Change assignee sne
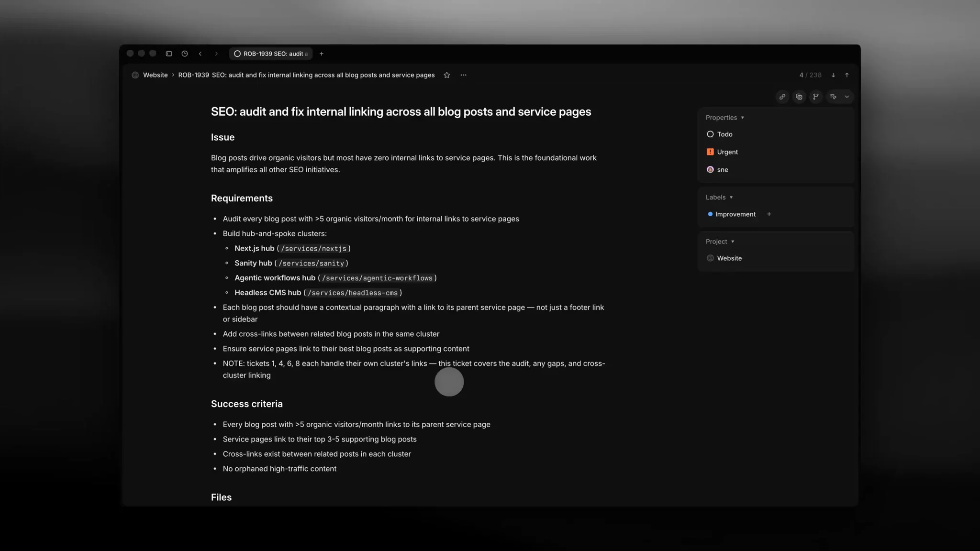The image size is (980, 551). 722,170
